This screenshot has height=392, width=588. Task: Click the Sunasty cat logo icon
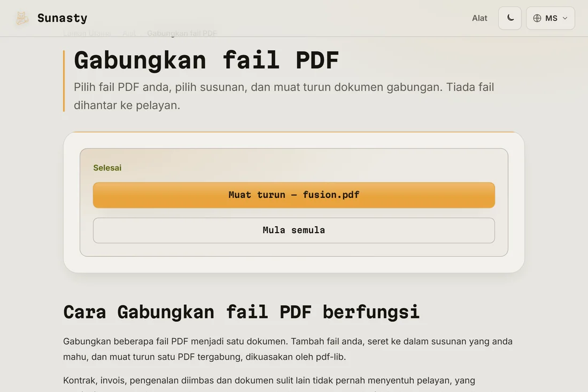(x=22, y=18)
